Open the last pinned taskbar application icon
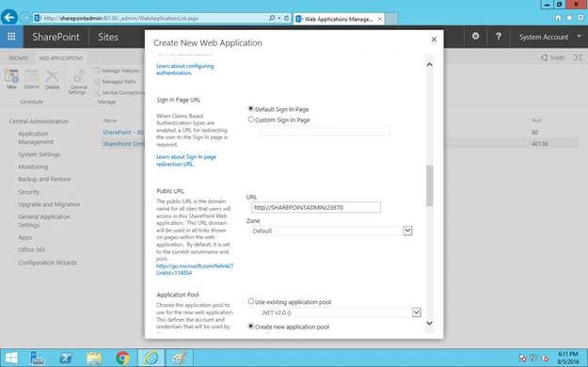 pyautogui.click(x=180, y=358)
